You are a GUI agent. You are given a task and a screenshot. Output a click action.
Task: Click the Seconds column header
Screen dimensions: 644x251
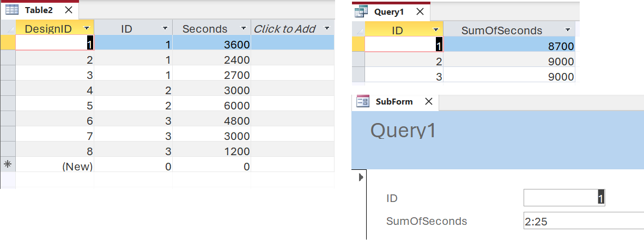tap(205, 29)
